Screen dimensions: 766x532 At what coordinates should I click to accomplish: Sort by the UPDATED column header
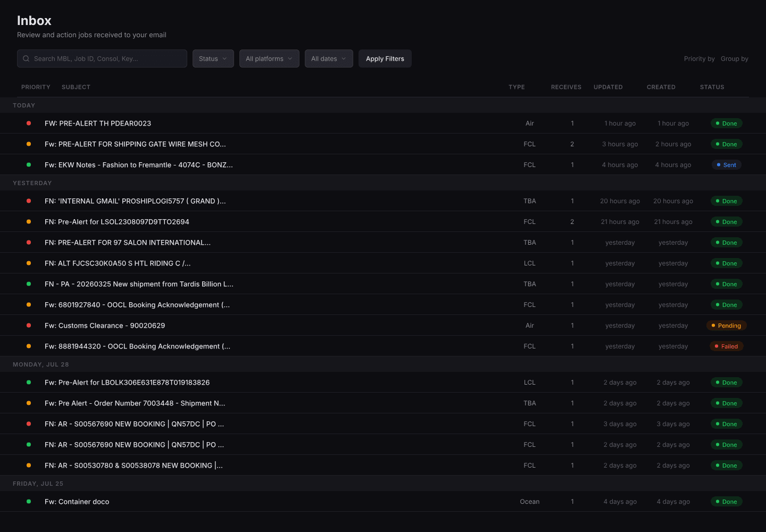(x=608, y=87)
